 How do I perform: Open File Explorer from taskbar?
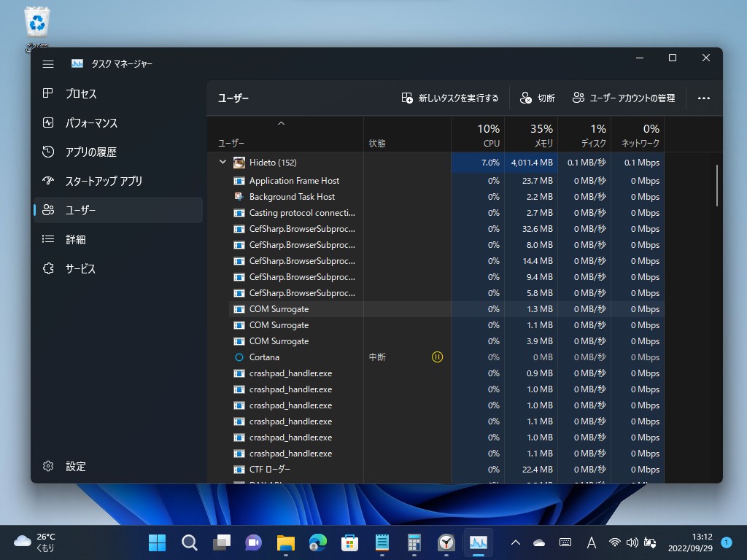click(286, 542)
